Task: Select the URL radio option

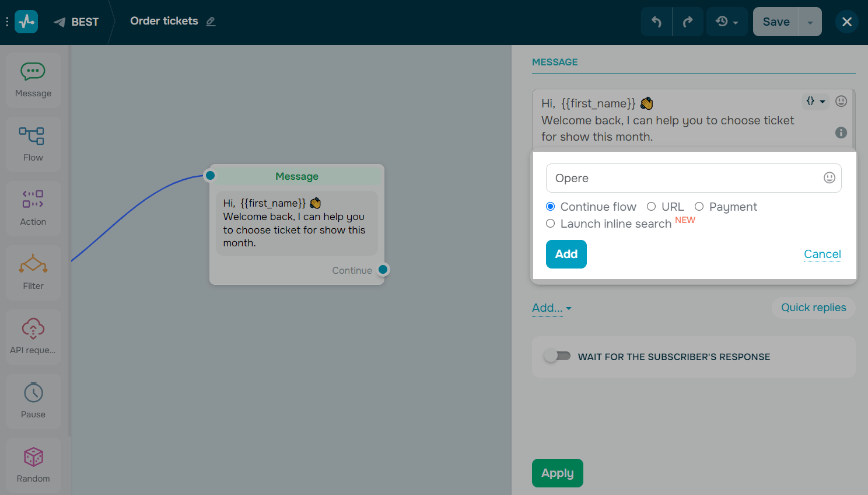Action: pos(651,207)
